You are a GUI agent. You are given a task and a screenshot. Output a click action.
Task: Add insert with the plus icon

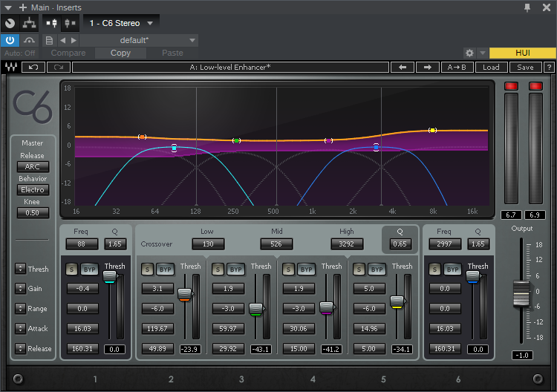coord(23,7)
